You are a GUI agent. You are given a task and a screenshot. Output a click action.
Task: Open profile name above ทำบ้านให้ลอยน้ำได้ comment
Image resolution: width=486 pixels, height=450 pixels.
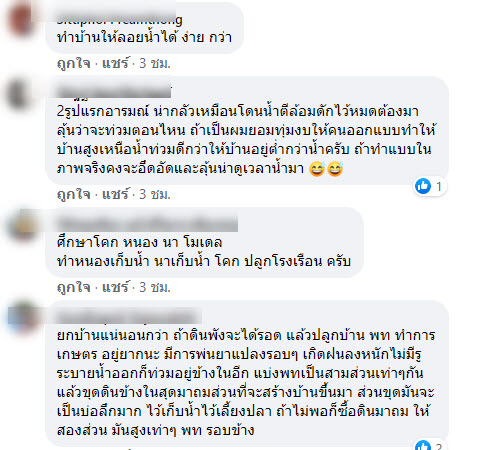point(120,20)
